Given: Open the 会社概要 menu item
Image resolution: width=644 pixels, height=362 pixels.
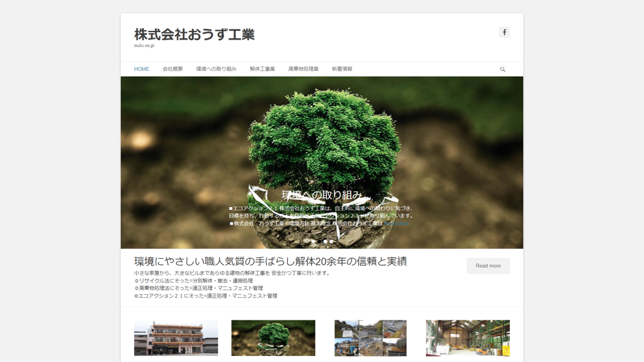Looking at the screenshot, I should click(x=172, y=69).
